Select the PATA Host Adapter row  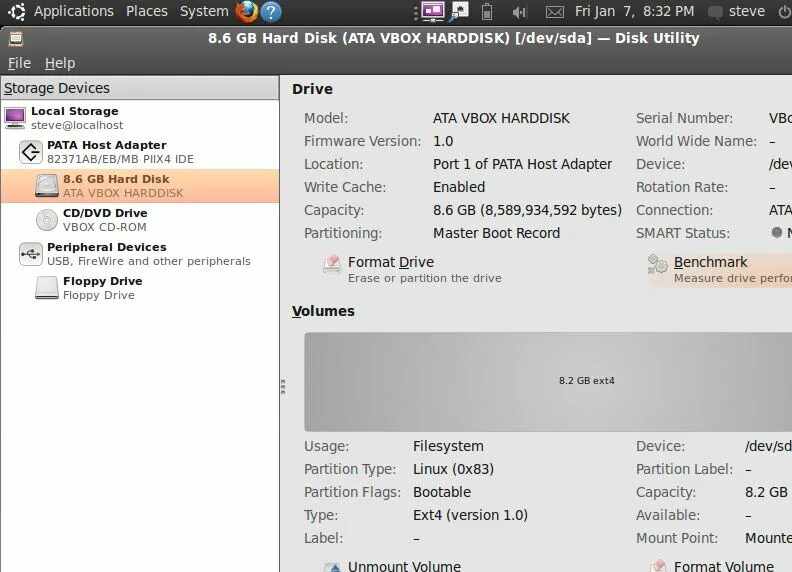pyautogui.click(x=140, y=152)
